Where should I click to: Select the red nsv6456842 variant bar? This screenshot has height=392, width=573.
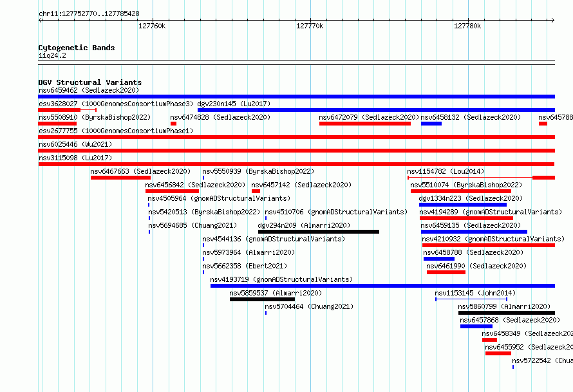(172, 191)
